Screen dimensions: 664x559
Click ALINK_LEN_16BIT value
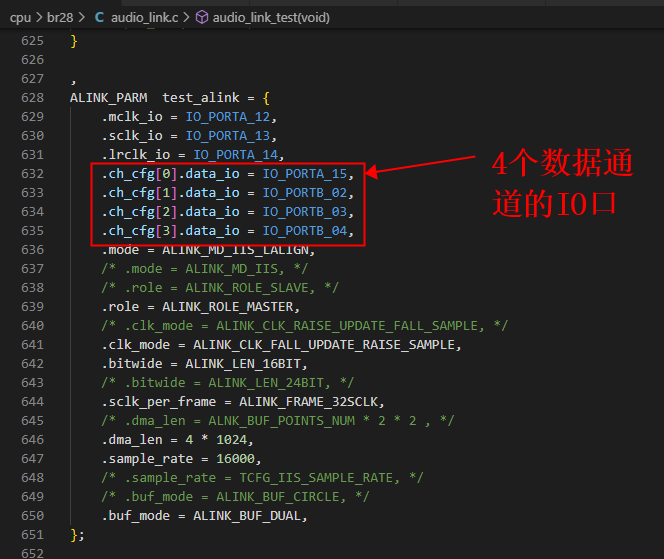[243, 364]
